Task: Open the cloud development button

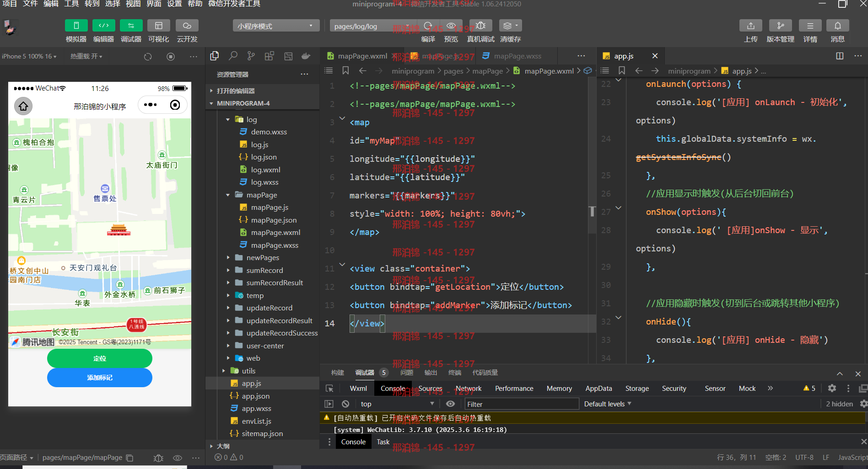Action: coord(187,26)
